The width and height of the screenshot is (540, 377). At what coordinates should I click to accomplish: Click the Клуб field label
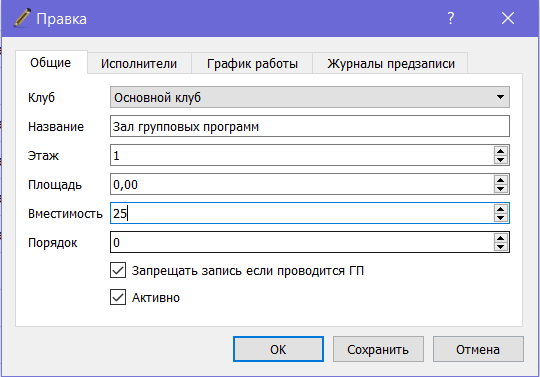point(41,98)
